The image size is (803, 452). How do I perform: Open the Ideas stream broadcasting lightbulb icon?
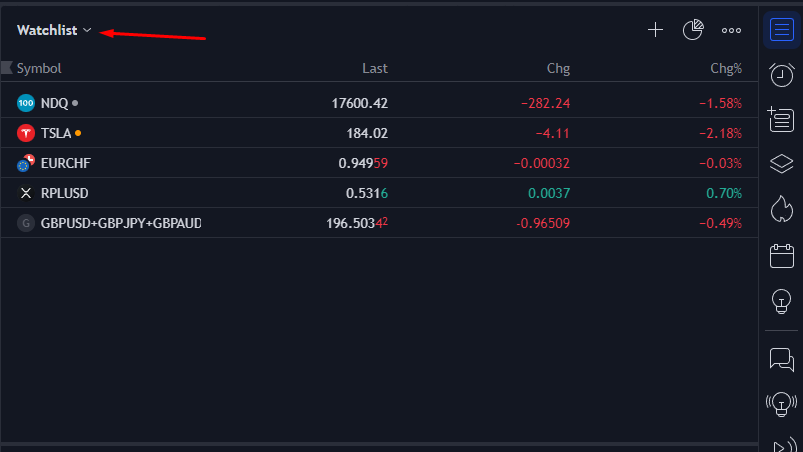781,404
